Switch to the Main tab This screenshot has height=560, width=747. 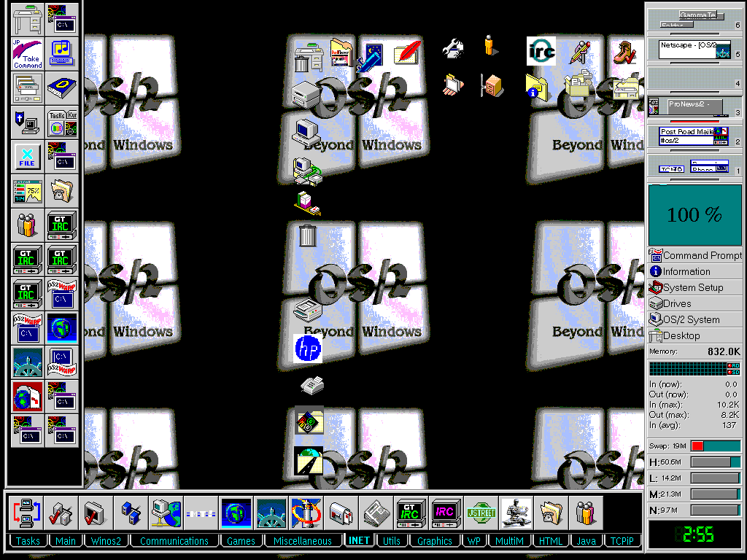pyautogui.click(x=66, y=541)
